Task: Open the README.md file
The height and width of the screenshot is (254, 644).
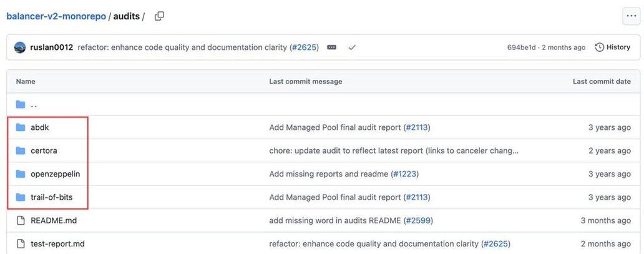Action: click(54, 220)
